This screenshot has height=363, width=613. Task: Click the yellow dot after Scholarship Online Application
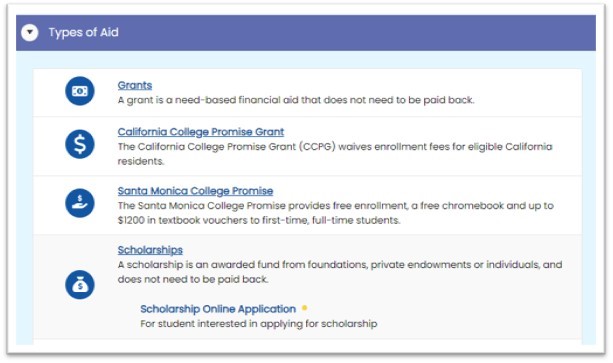pos(305,308)
